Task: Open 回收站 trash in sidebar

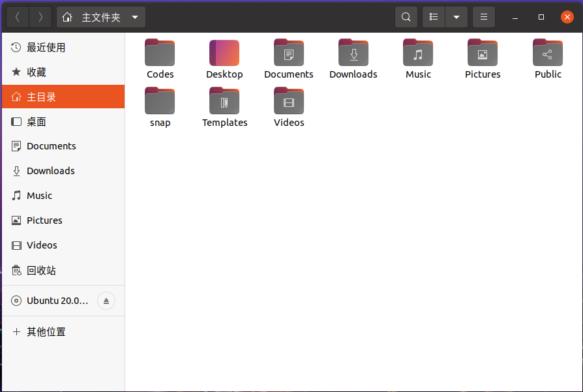Action: [x=63, y=271]
